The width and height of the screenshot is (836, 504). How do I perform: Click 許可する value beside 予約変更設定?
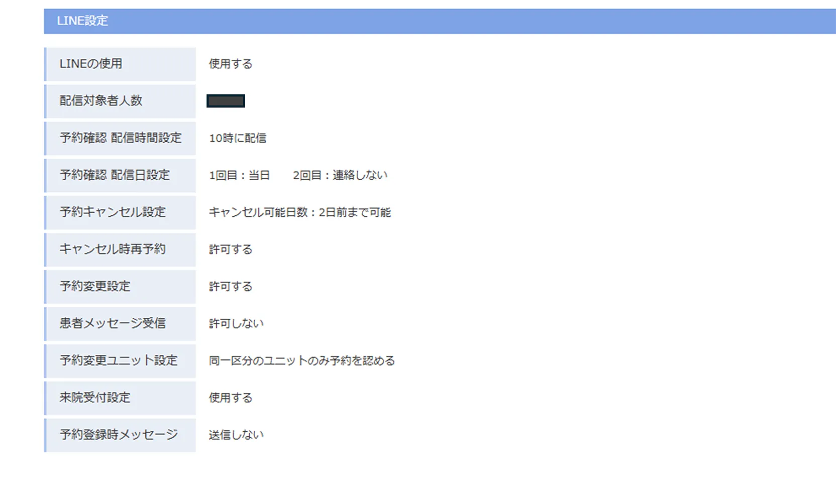click(231, 287)
